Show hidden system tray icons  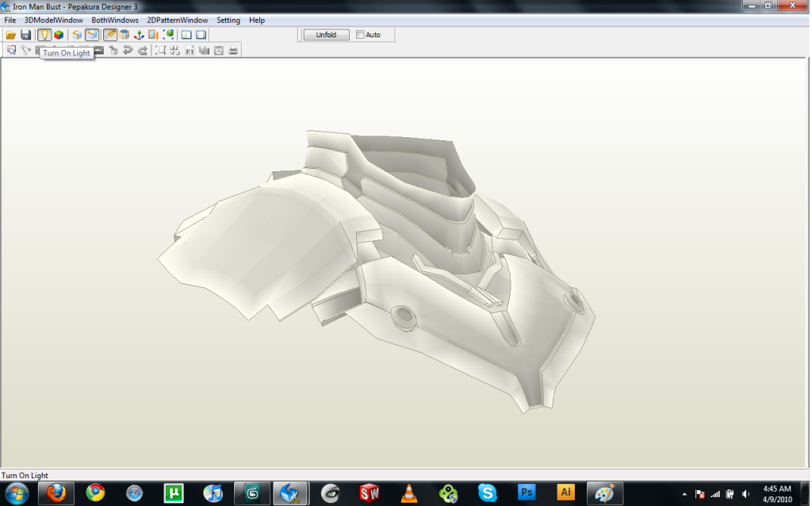point(684,493)
